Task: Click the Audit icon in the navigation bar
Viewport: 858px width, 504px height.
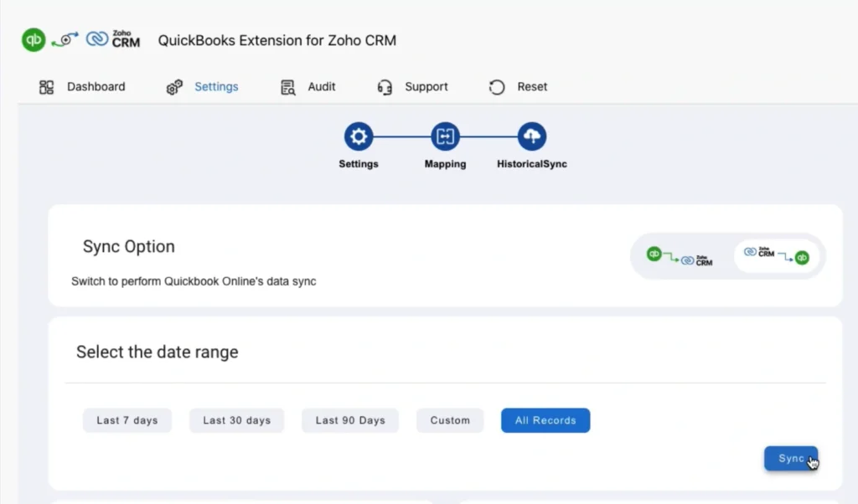Action: coord(287,86)
